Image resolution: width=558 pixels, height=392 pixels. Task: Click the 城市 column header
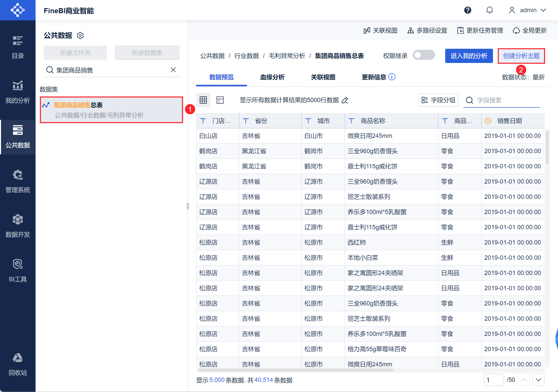(x=323, y=121)
